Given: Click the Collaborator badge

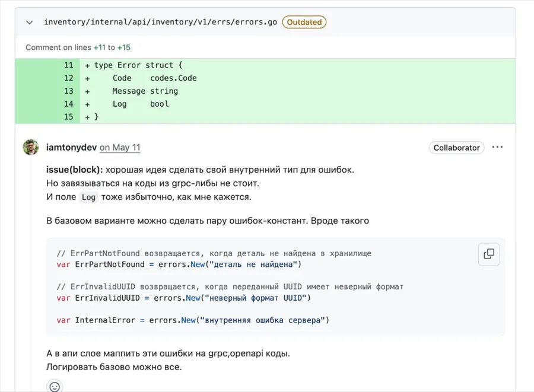Looking at the screenshot, I should 456,148.
